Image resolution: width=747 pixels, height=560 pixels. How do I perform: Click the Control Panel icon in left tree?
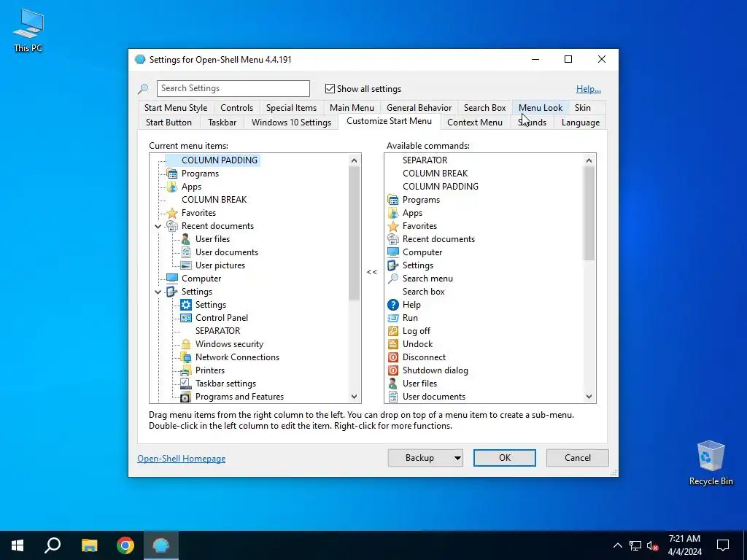click(186, 318)
